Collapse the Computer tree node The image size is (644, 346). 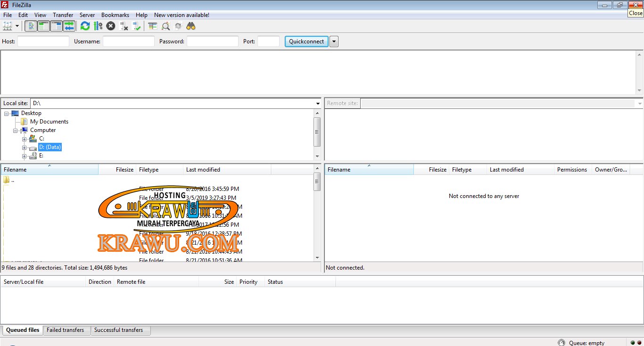tap(16, 130)
